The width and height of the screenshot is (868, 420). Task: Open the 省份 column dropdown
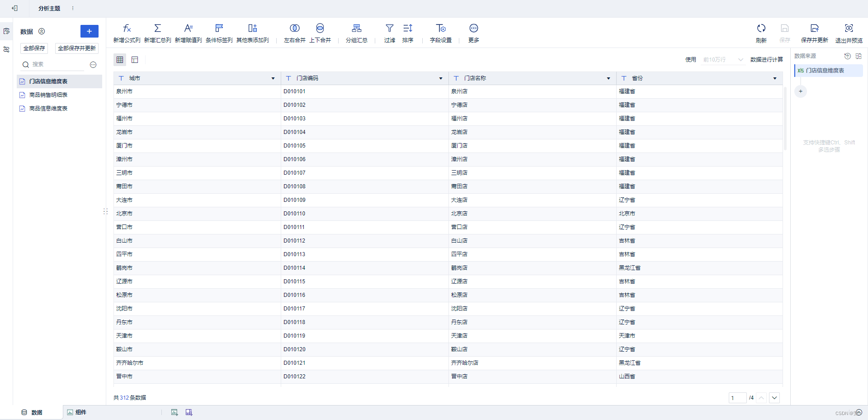[x=775, y=78]
